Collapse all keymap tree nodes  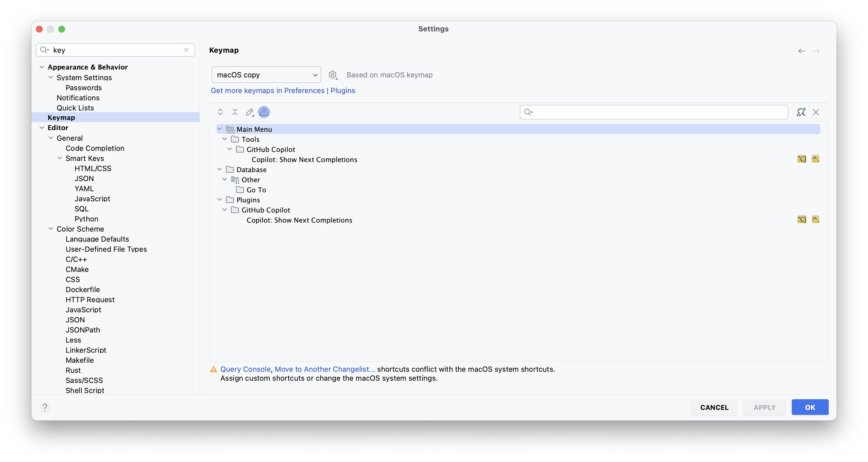pyautogui.click(x=235, y=112)
